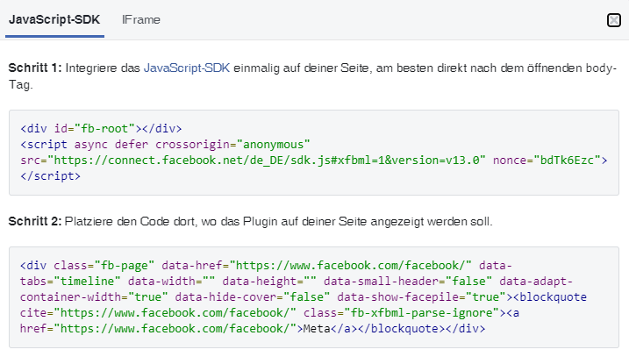Click the nonce="bdTk6Ezc" attribute text

[x=547, y=161]
